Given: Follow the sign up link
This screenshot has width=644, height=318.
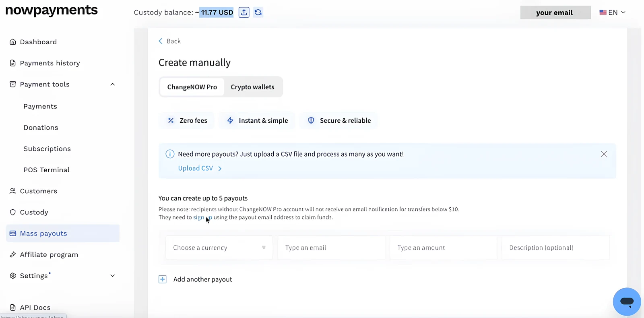Looking at the screenshot, I should point(202,217).
